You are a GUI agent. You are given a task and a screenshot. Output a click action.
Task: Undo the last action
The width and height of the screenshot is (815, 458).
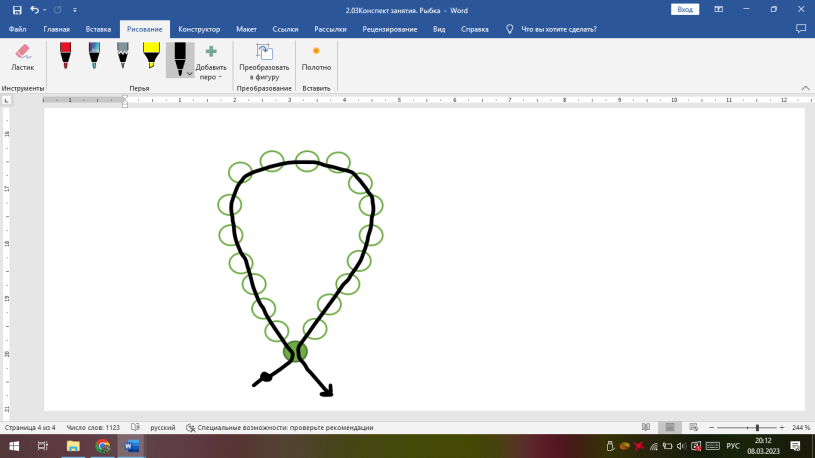35,9
